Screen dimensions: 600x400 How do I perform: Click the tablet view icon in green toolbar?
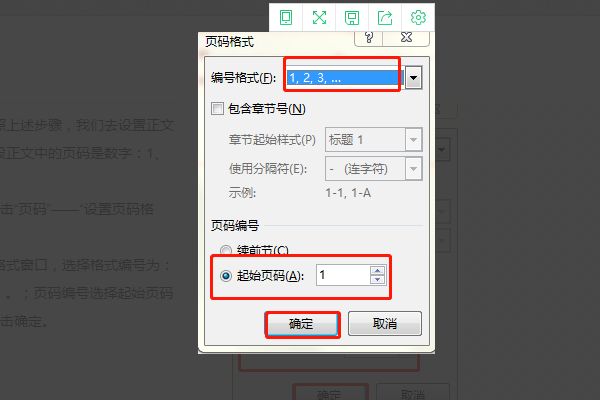coord(286,18)
